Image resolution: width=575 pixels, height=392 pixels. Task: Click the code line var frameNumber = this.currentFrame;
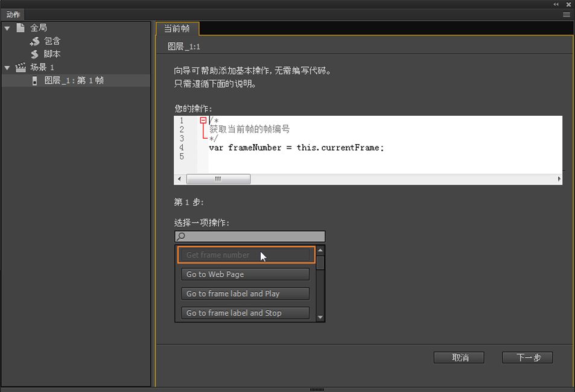[296, 148]
